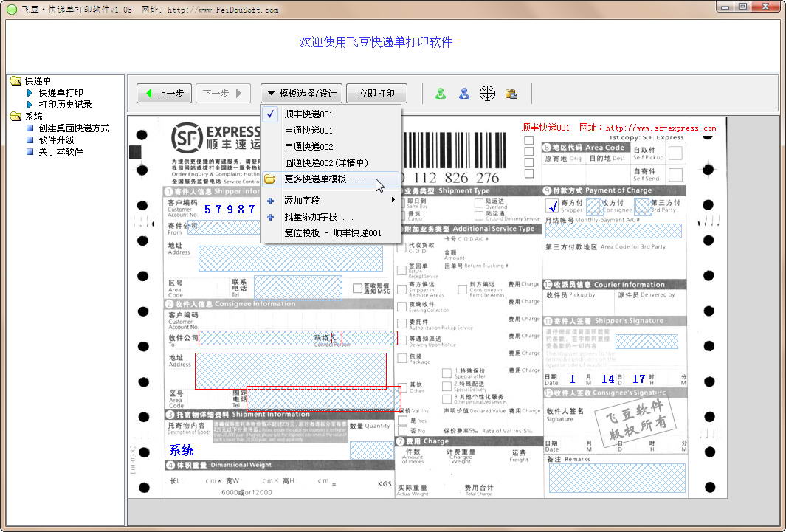Click the 立即打印 print button
786x532 pixels.
(x=376, y=94)
